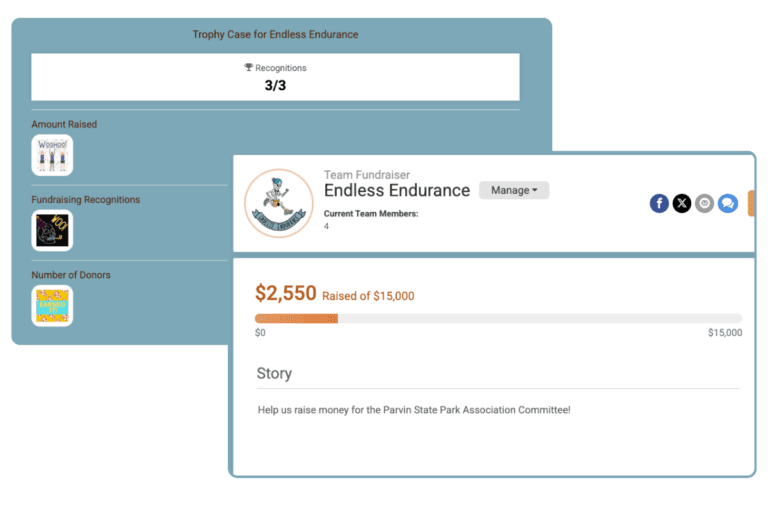Click the Current Team Members label
The width and height of the screenshot is (768, 512).
point(371,214)
